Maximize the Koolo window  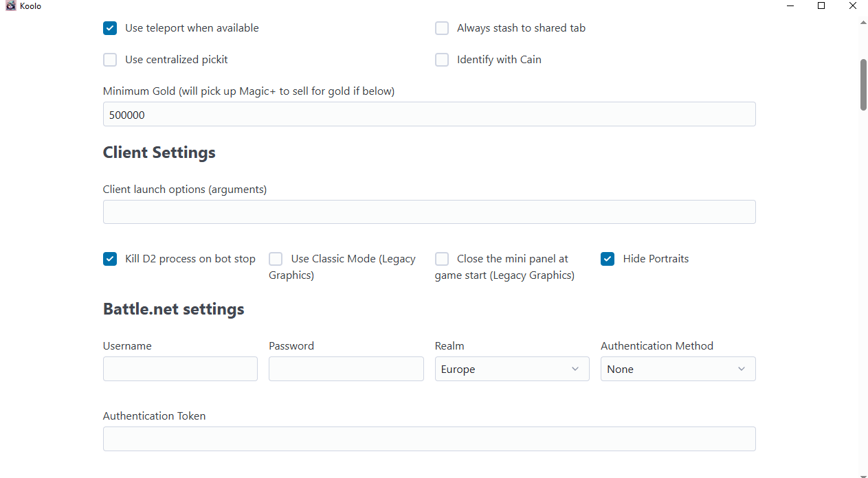point(821,6)
